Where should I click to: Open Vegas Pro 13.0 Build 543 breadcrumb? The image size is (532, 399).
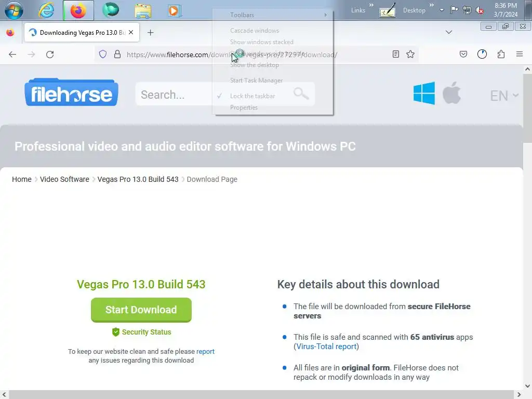point(138,179)
